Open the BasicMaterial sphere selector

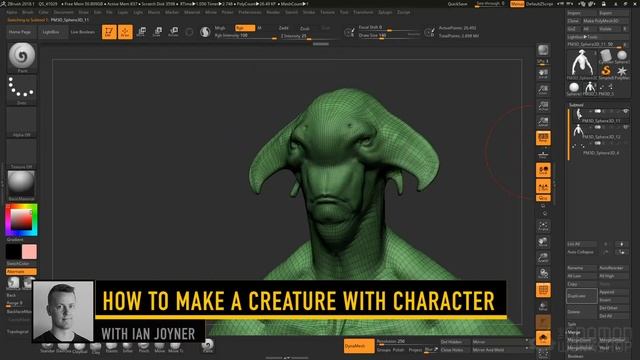coord(22,185)
